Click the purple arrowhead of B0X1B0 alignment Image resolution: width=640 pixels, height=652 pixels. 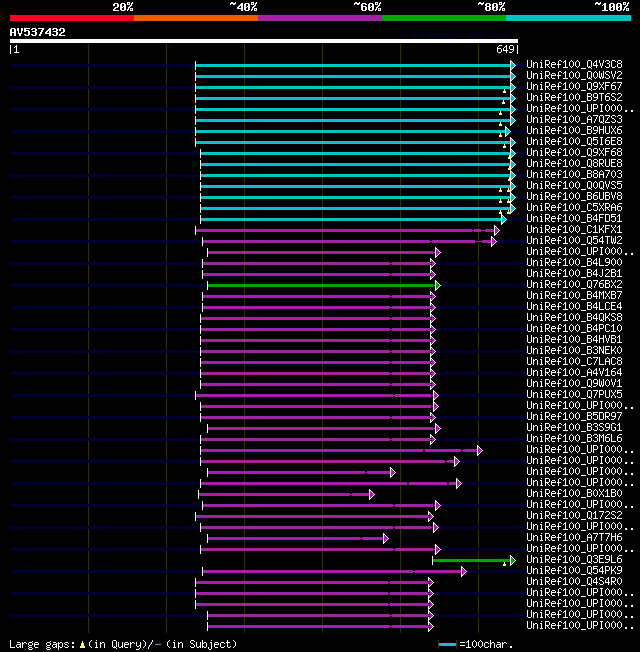click(x=372, y=494)
